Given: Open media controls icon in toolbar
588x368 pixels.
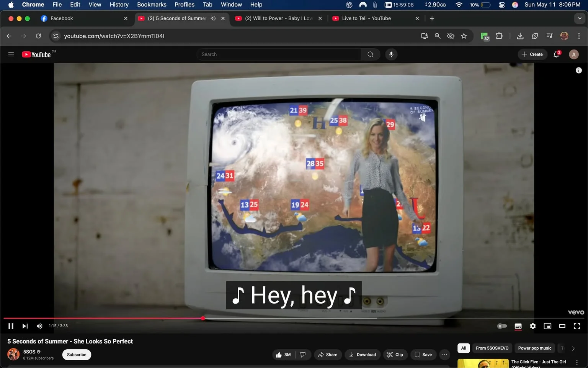Looking at the screenshot, I should pos(550,36).
